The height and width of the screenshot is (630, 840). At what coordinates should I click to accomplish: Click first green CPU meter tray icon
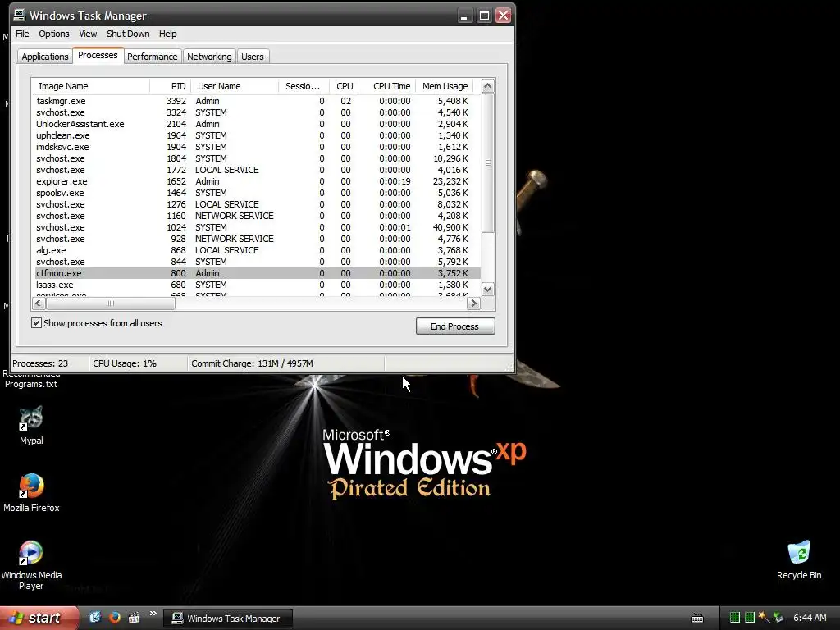pyautogui.click(x=735, y=618)
